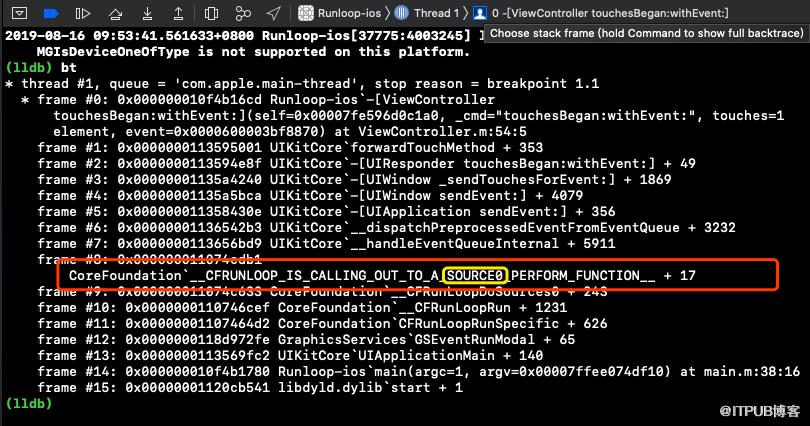This screenshot has width=810, height=426.
Task: Click the MGIsDeviceOneOfType warning line
Action: [x=253, y=52]
